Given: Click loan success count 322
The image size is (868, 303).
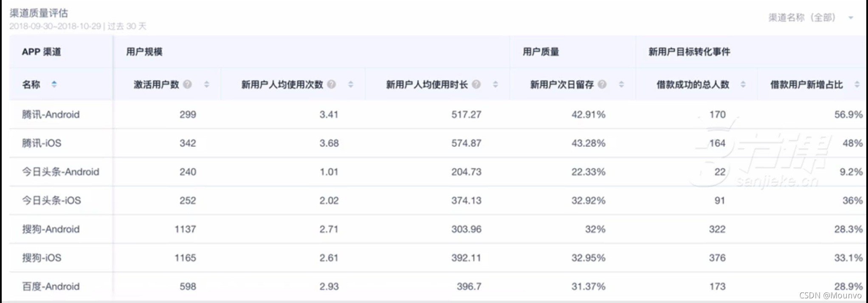Looking at the screenshot, I should 717,229.
